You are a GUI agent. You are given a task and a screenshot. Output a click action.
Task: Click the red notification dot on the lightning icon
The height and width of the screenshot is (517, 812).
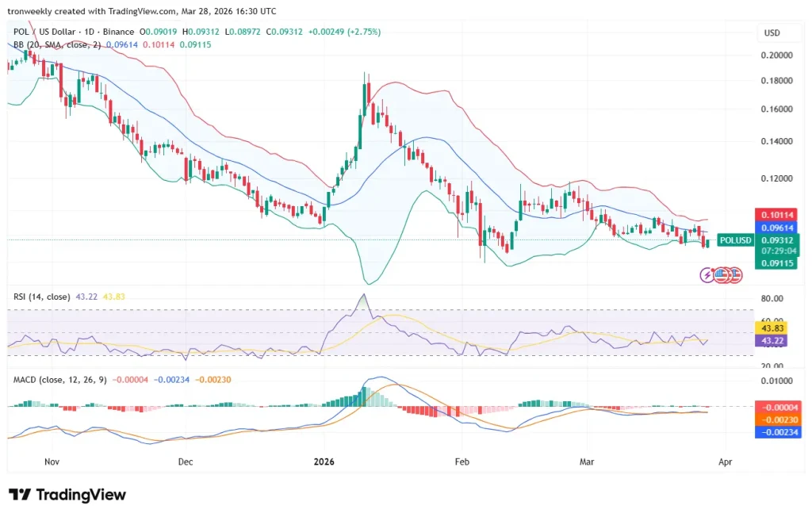tap(712, 269)
